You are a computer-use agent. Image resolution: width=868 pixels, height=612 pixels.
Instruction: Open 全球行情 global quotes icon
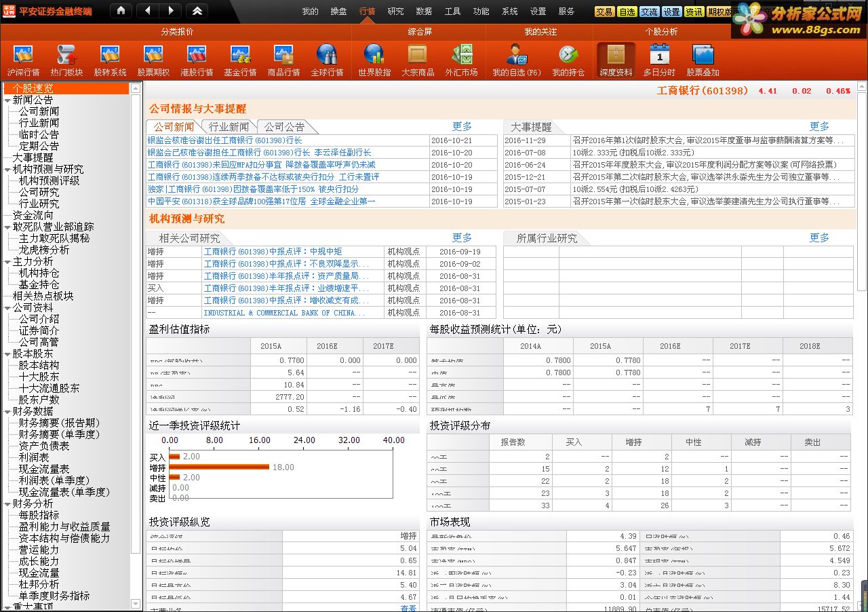[x=327, y=60]
